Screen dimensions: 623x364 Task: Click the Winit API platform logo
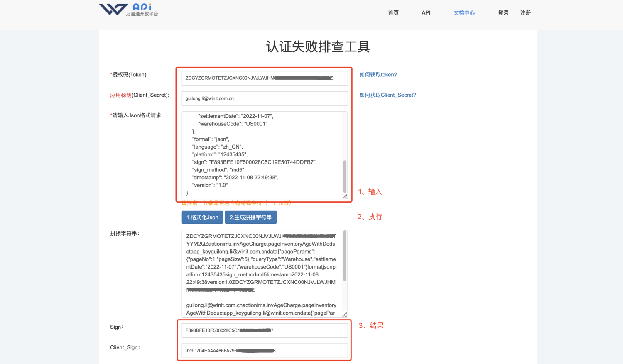point(128,10)
